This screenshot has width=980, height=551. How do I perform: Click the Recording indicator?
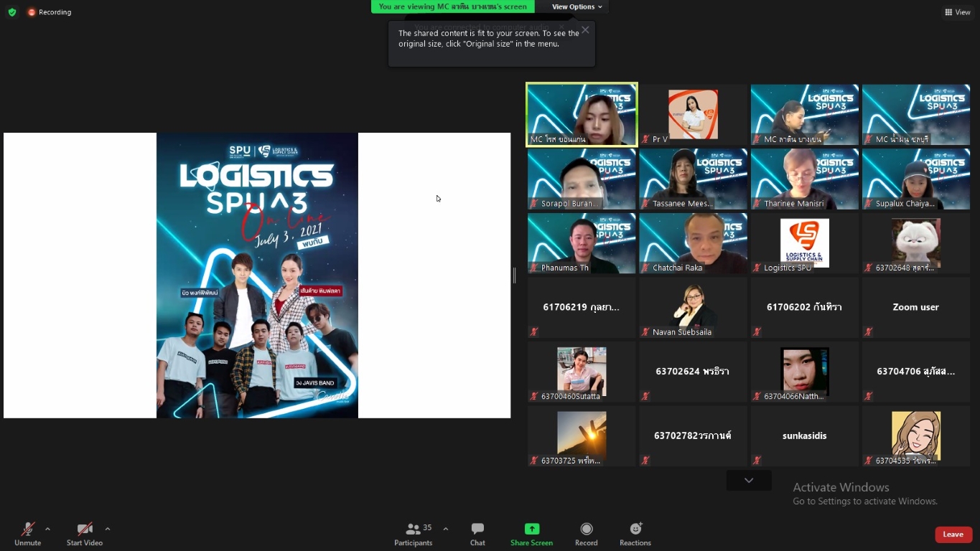tap(50, 12)
